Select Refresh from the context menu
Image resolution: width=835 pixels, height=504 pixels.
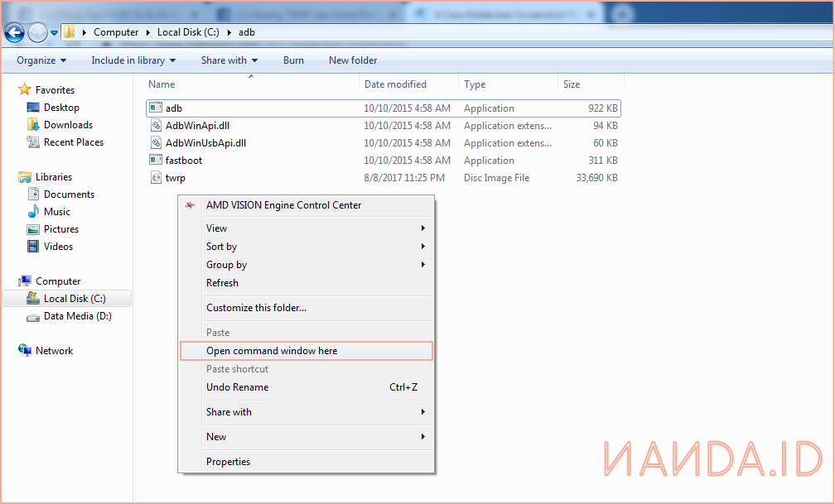tap(222, 283)
